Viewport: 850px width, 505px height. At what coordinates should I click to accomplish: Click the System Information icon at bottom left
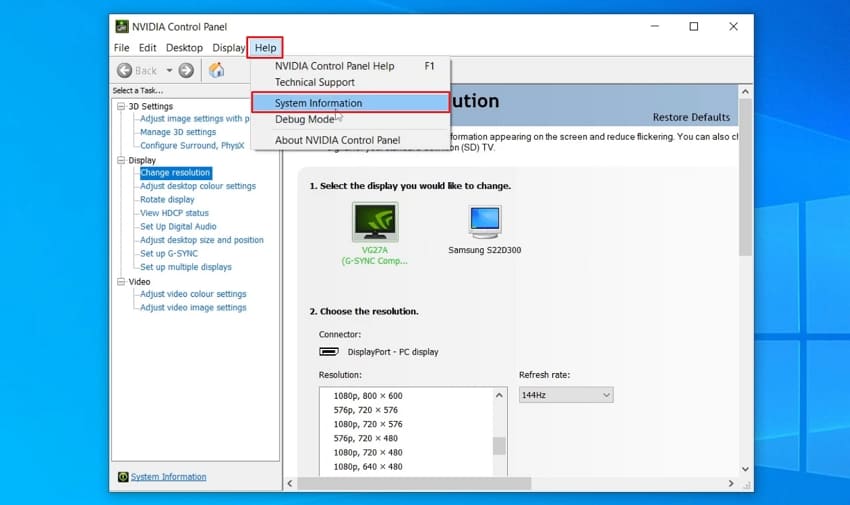click(123, 477)
